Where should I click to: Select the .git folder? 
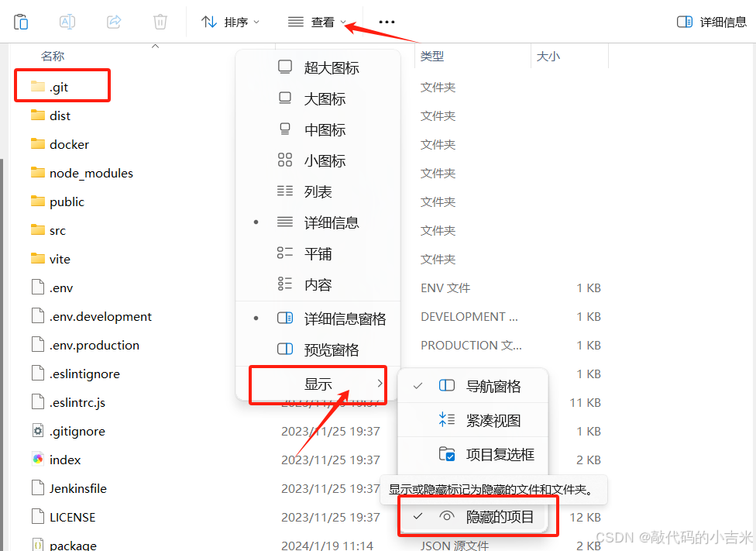50,88
